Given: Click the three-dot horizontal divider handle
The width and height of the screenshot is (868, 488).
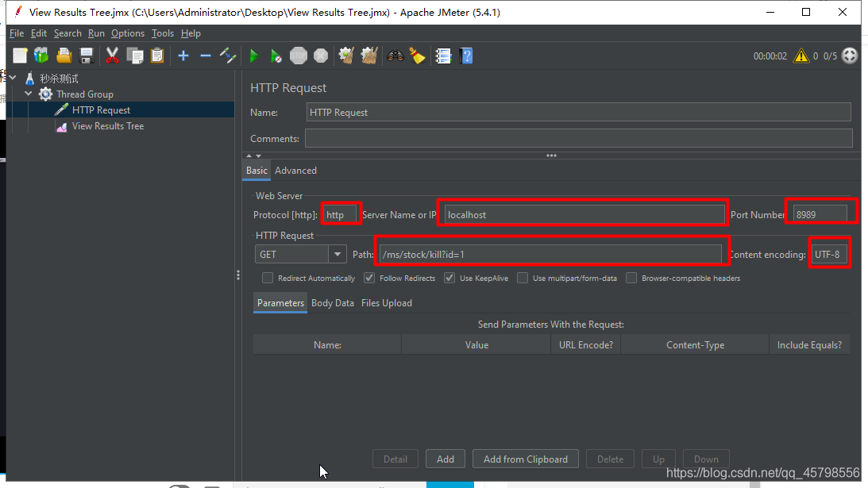Looking at the screenshot, I should [551, 156].
